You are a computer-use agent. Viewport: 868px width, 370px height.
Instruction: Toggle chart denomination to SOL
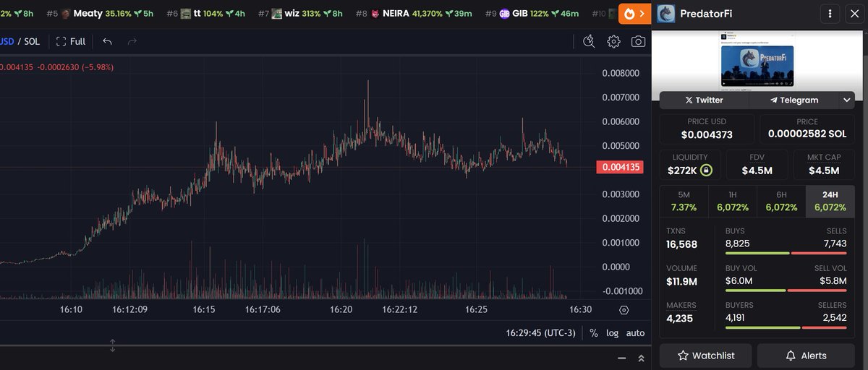click(x=32, y=41)
